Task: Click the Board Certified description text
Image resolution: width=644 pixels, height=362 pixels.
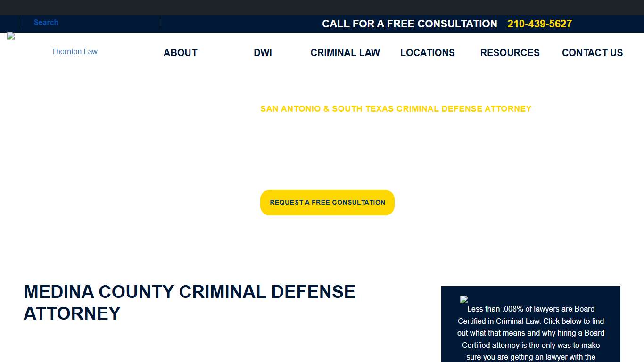Action: pyautogui.click(x=531, y=333)
